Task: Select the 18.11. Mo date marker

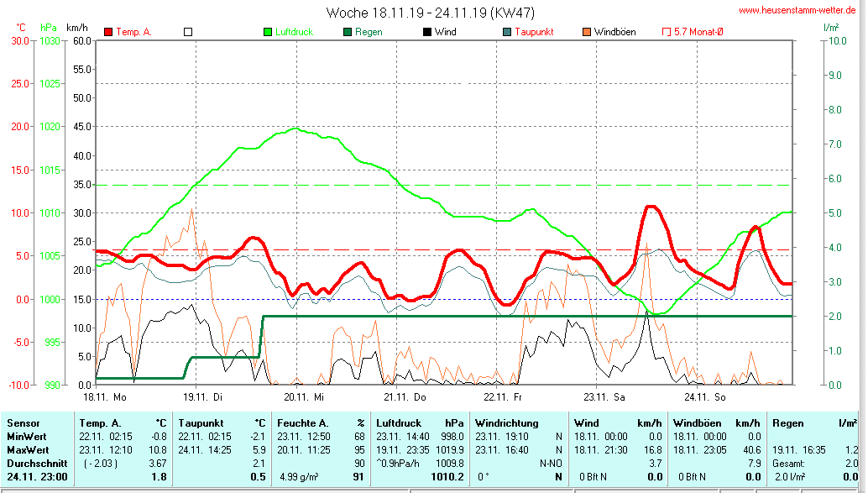Action: coord(104,396)
